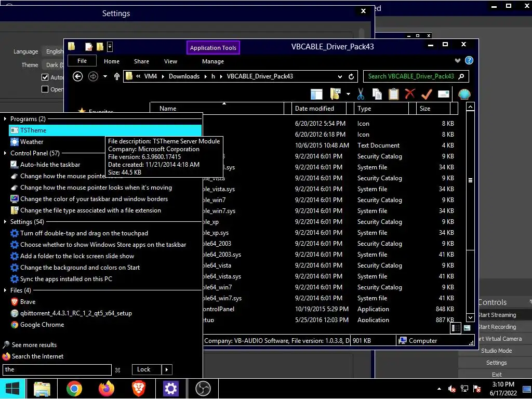The height and width of the screenshot is (399, 532).
Task: Switch to details view icon
Action: click(456, 328)
